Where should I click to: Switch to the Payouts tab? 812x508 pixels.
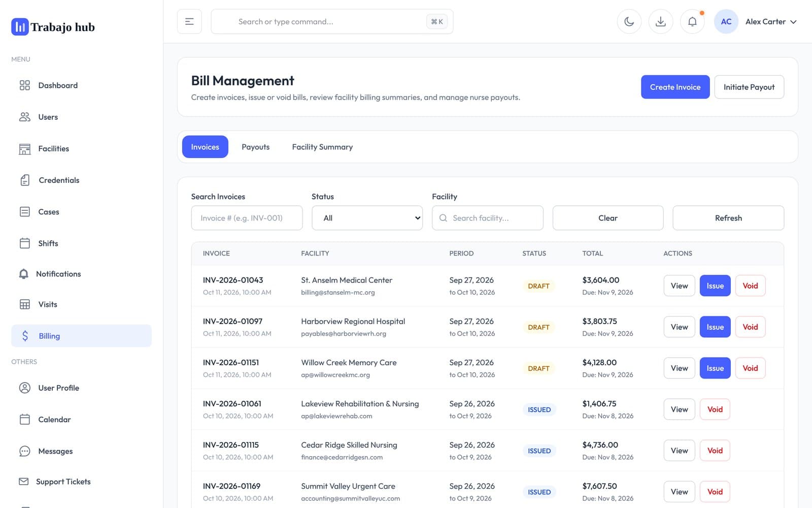[x=255, y=147]
